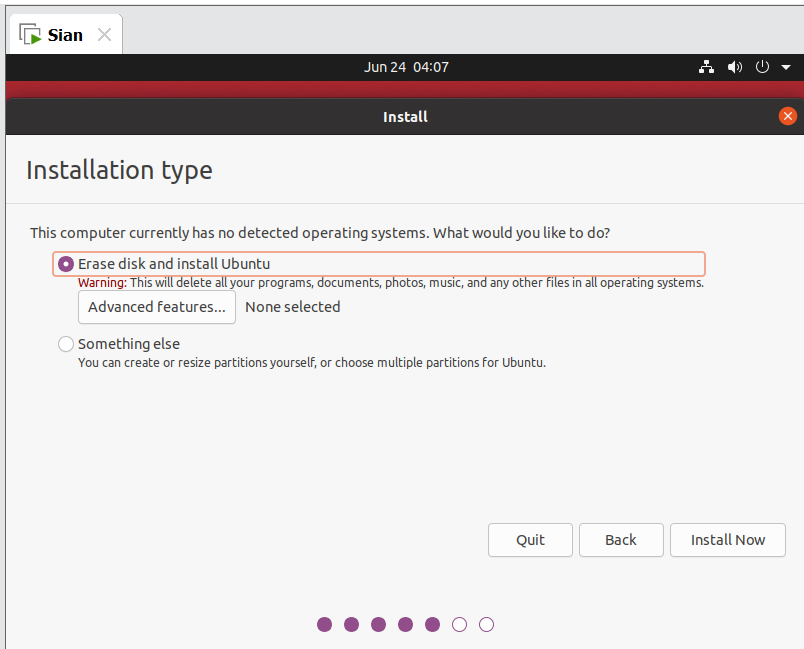The width and height of the screenshot is (804, 649).
Task: Open the Advanced features dialog
Action: coord(156,307)
